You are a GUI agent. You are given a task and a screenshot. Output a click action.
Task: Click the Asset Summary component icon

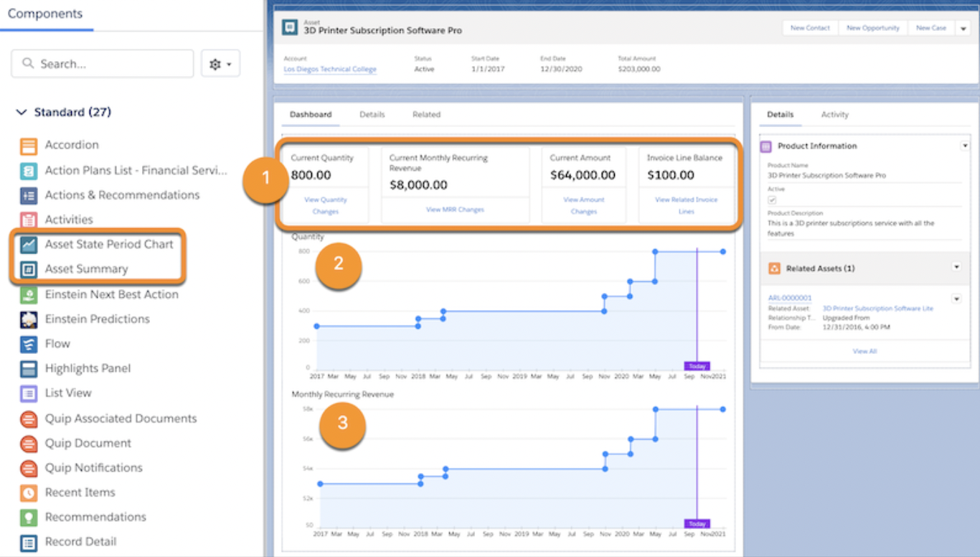29,270
